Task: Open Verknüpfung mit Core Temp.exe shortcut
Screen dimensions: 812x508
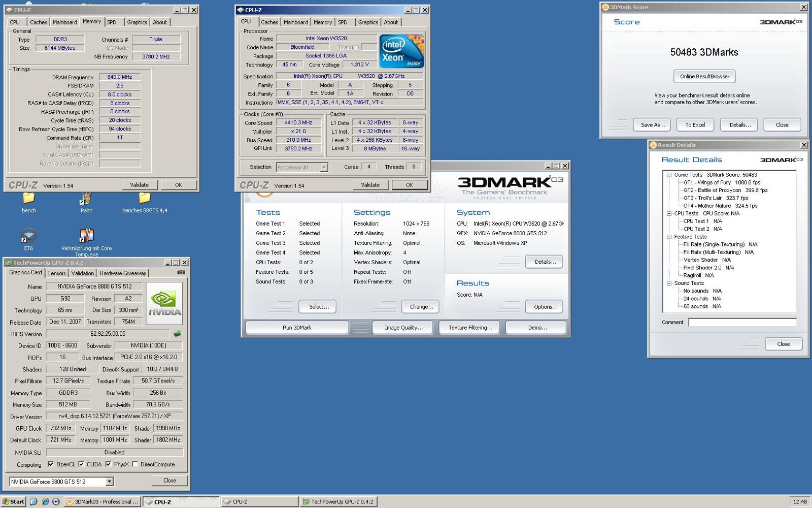Action: 86,242
